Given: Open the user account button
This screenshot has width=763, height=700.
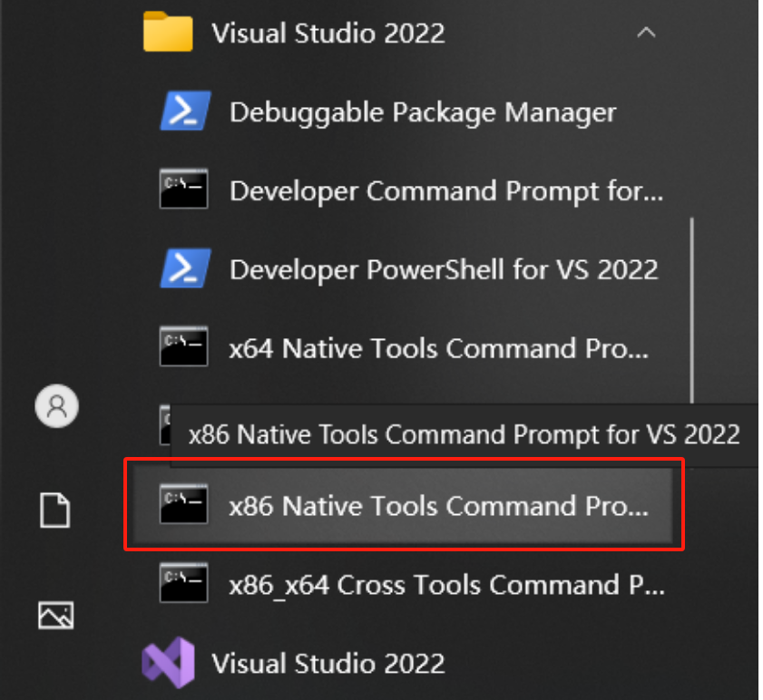Looking at the screenshot, I should click(57, 405).
